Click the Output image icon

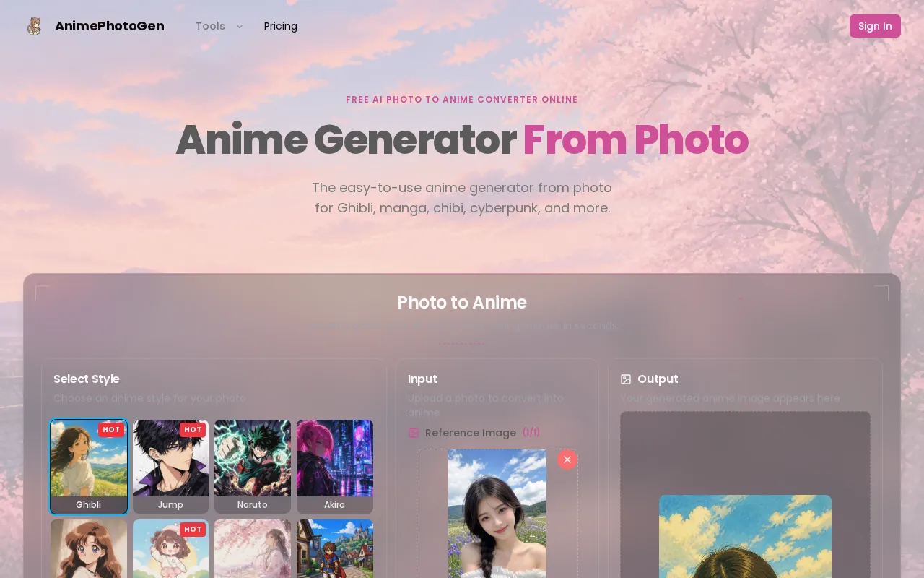tap(626, 379)
